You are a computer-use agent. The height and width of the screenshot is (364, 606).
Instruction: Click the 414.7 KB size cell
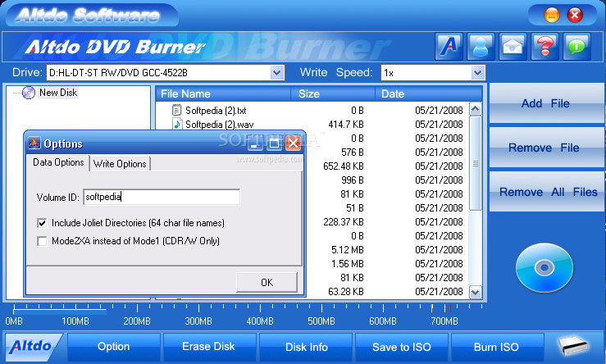pyautogui.click(x=346, y=125)
